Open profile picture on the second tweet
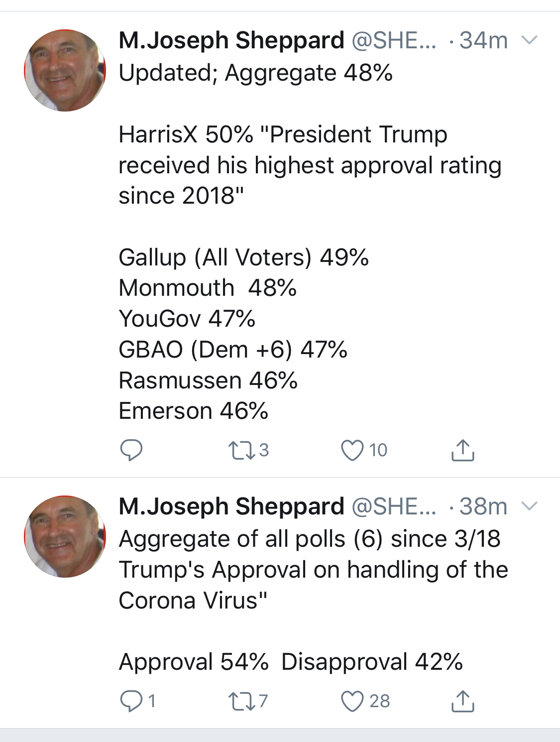The width and height of the screenshot is (560, 742). click(x=65, y=537)
